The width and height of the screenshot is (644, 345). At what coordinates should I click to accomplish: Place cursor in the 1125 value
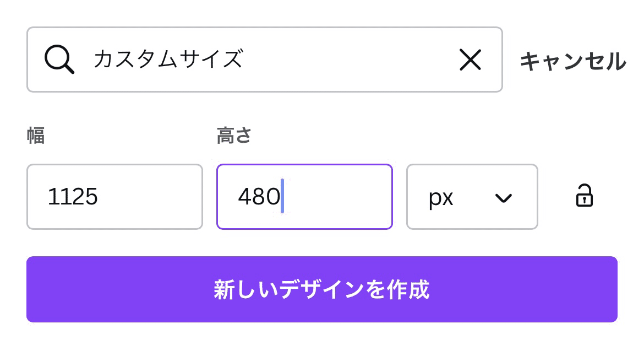pyautogui.click(x=73, y=196)
